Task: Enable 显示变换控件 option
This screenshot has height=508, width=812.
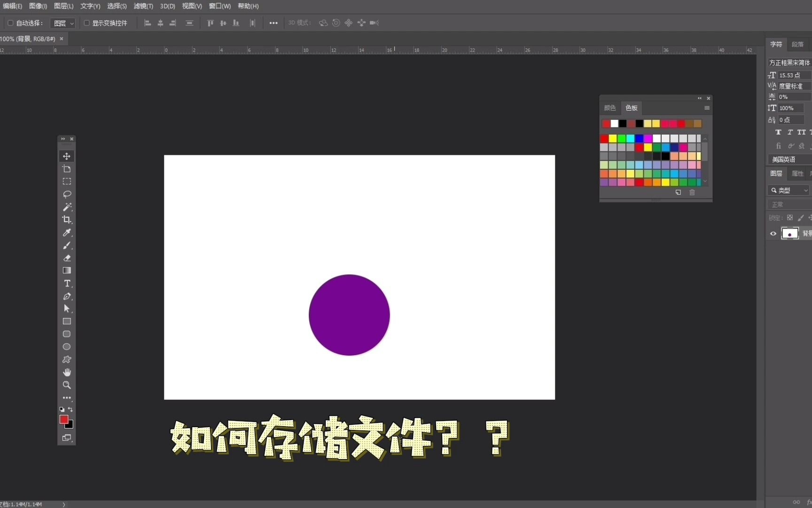Action: tap(87, 23)
